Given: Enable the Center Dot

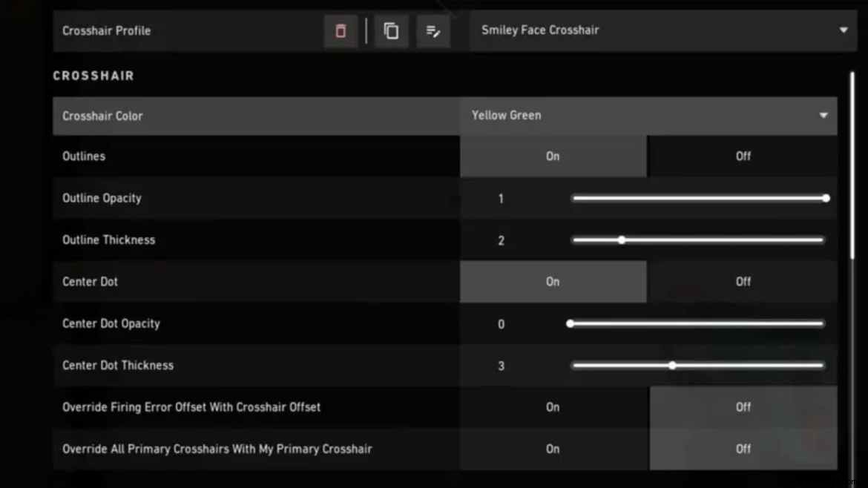Looking at the screenshot, I should click(553, 281).
